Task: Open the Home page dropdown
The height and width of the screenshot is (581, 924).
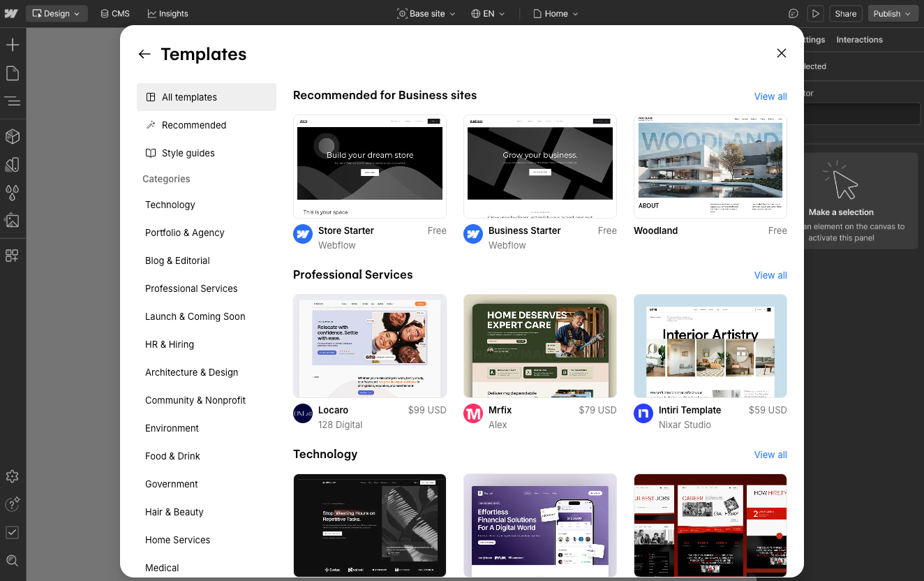Action: (x=556, y=13)
